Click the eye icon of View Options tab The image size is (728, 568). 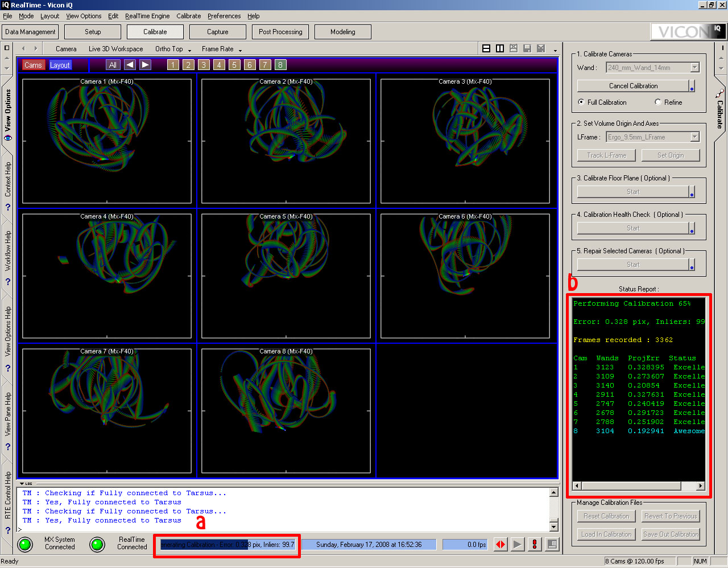(x=8, y=138)
